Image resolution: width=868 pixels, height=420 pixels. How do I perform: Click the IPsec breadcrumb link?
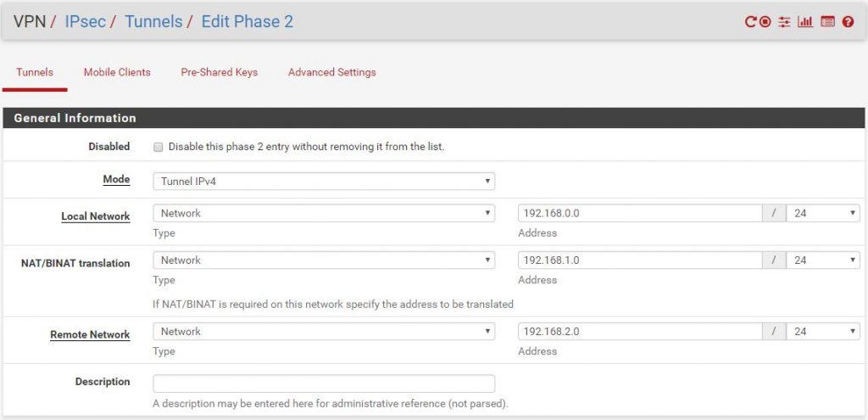(86, 21)
